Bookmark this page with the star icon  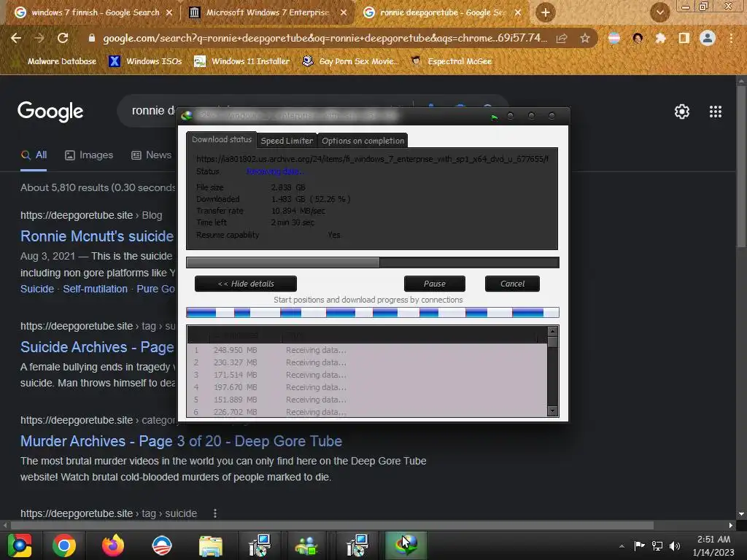[585, 38]
